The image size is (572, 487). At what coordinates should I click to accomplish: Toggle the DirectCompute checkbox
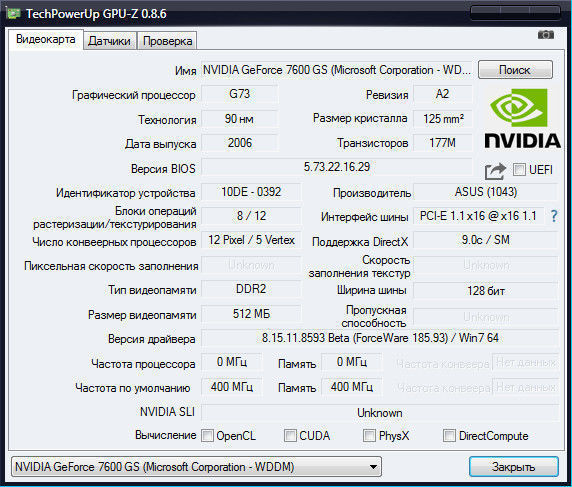[449, 435]
